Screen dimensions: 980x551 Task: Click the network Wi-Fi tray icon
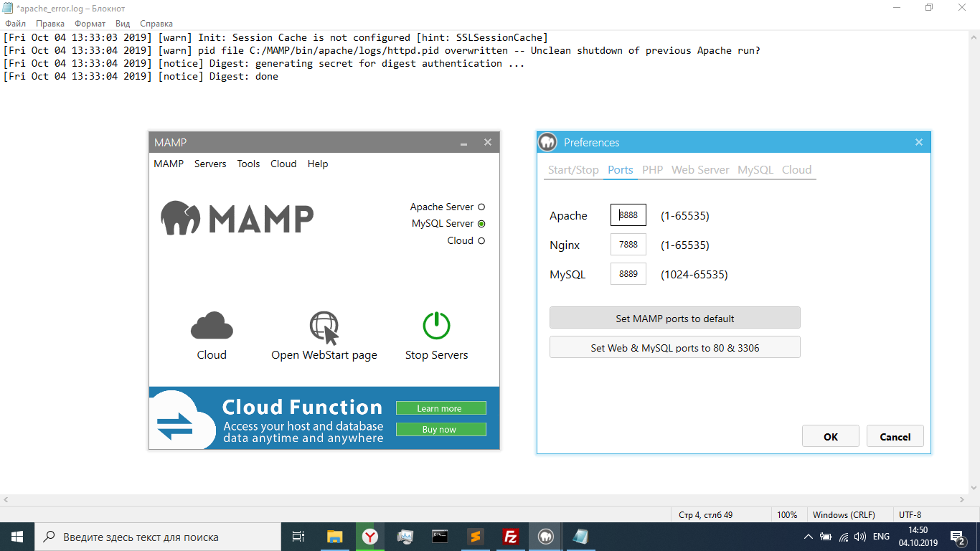(x=844, y=537)
